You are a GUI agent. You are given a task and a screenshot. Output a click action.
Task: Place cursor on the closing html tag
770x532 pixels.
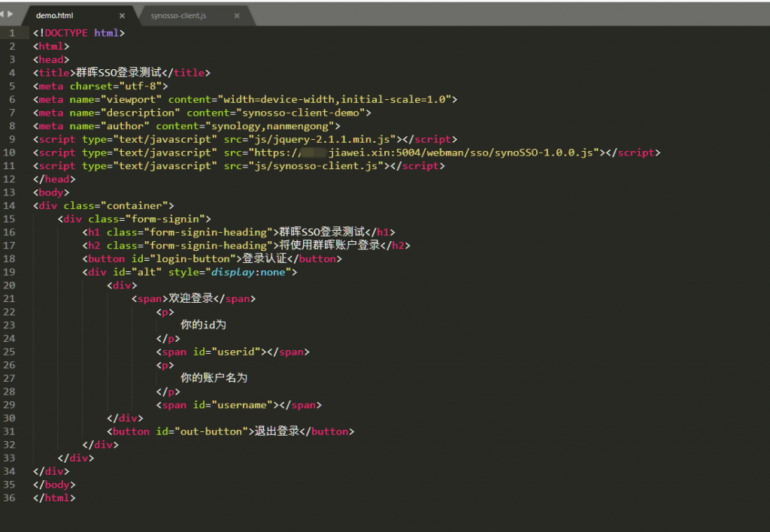coord(54,498)
